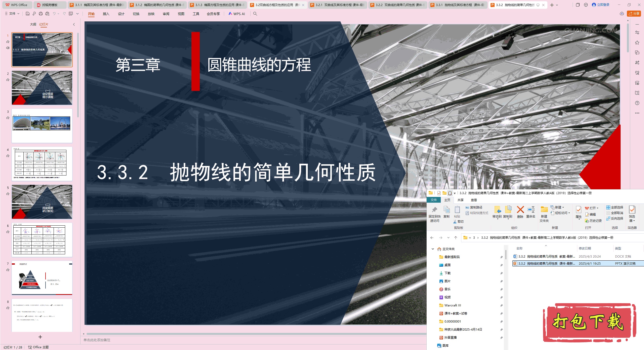The image size is (644, 350).
Task: Click Invert Selection in Explorer ribbon
Action: pos(615,219)
